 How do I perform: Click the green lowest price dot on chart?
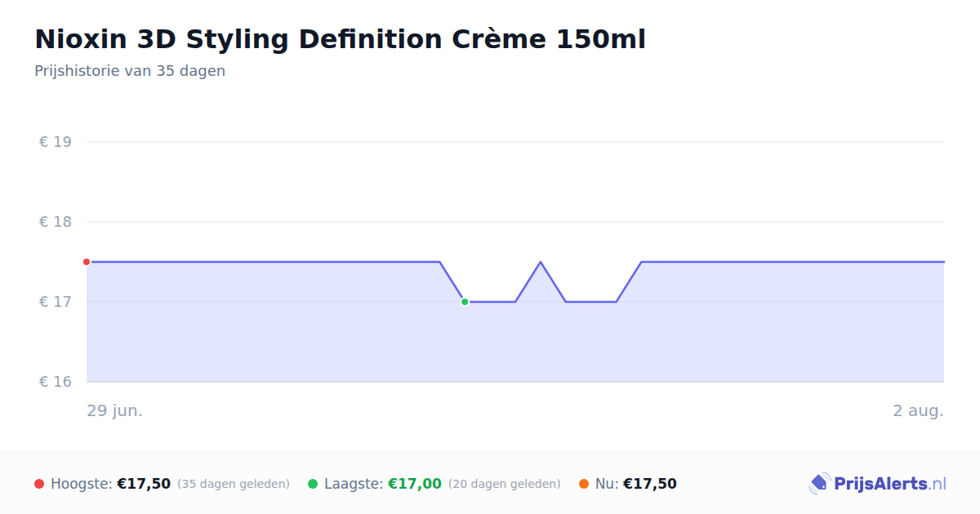(465, 302)
